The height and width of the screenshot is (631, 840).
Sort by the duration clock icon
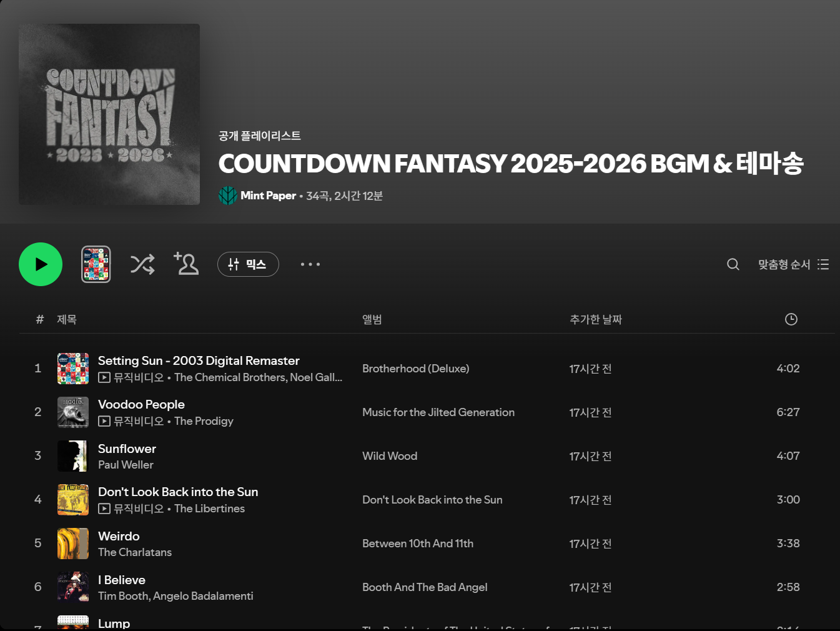point(791,319)
